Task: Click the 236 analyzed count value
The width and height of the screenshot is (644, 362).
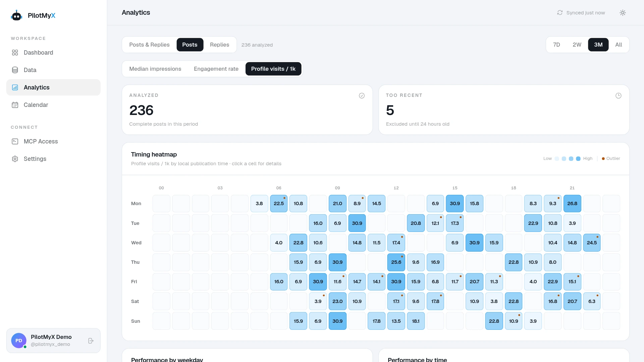Action: [x=141, y=110]
